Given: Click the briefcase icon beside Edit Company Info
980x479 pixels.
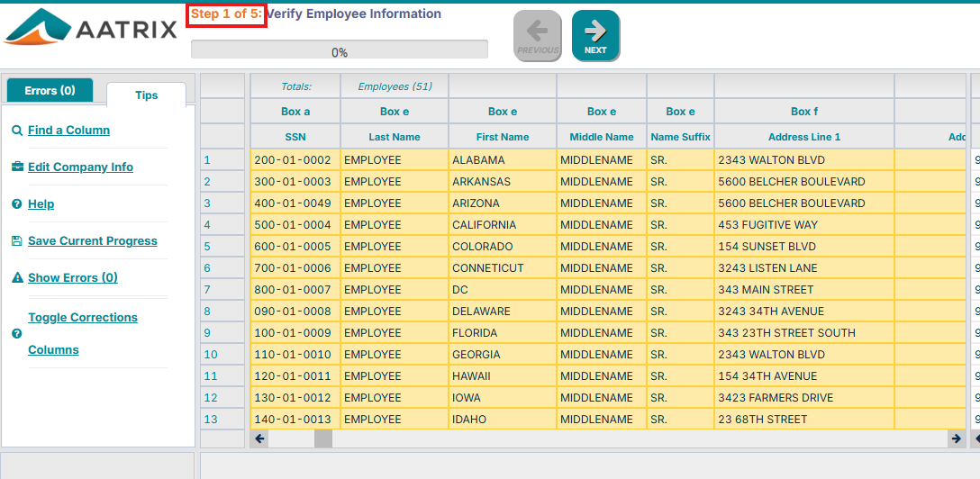Looking at the screenshot, I should tap(17, 167).
